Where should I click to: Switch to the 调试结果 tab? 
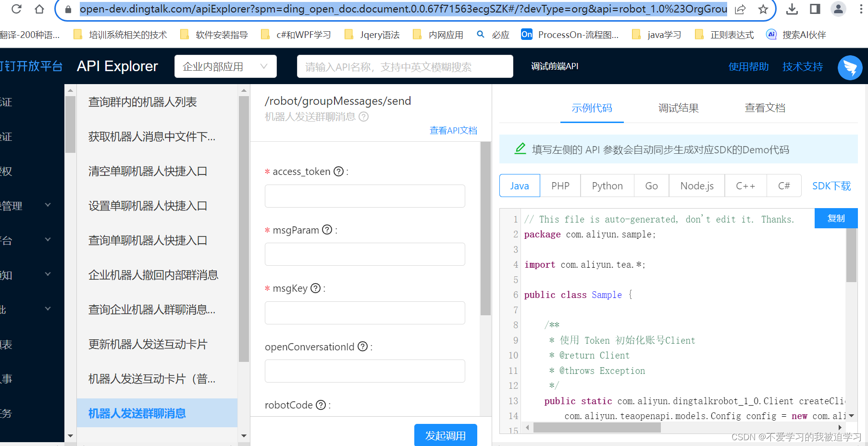pos(678,108)
